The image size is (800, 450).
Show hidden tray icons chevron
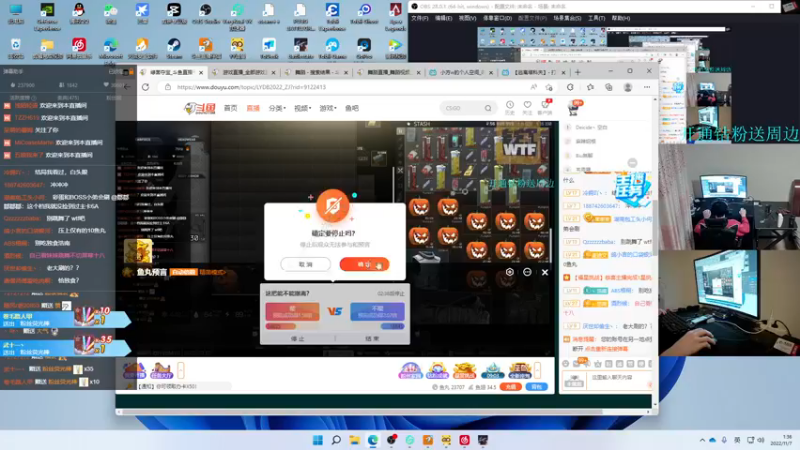coord(702,440)
